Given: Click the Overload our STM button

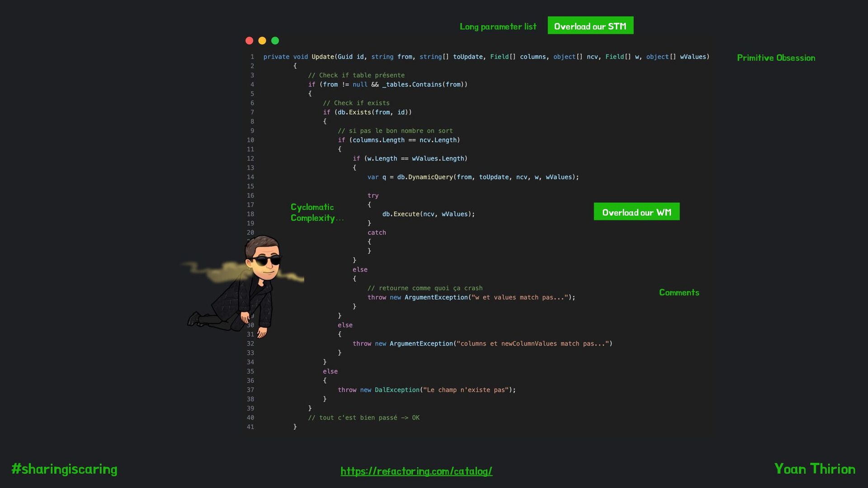Looking at the screenshot, I should (590, 26).
